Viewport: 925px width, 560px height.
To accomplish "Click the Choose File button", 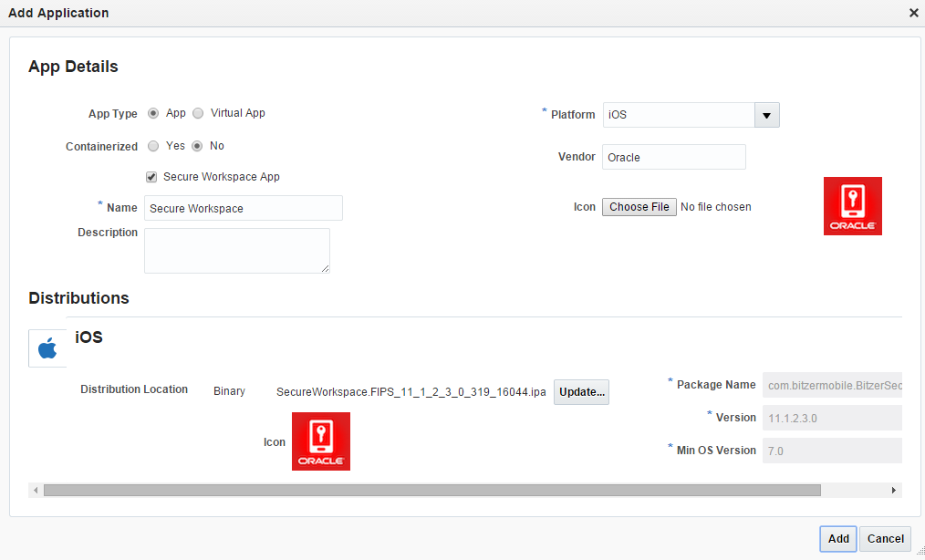I will (639, 207).
